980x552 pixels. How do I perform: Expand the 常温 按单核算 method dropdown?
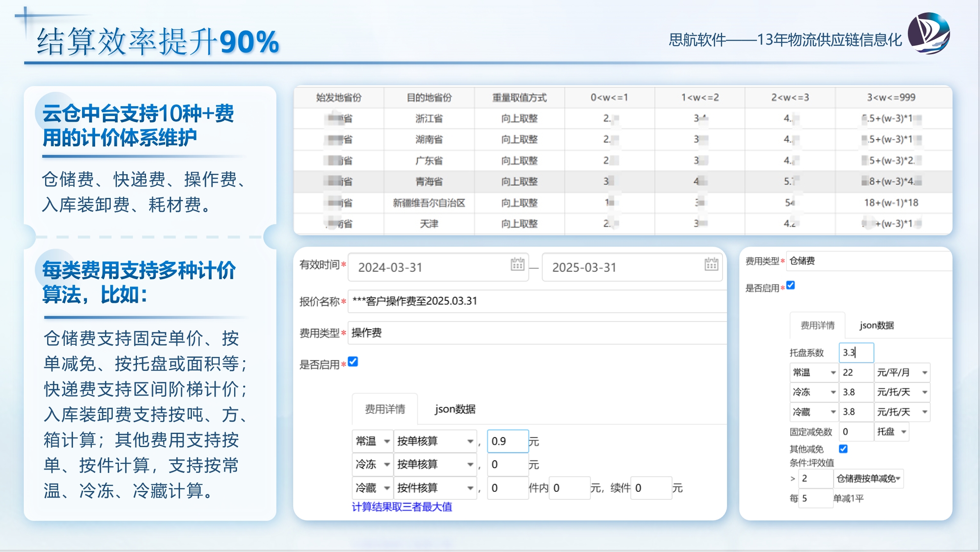(435, 441)
